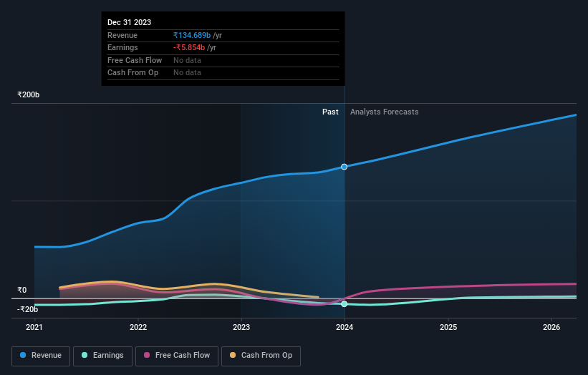
Task: Click the 2026 x-axis label
Action: (x=551, y=327)
